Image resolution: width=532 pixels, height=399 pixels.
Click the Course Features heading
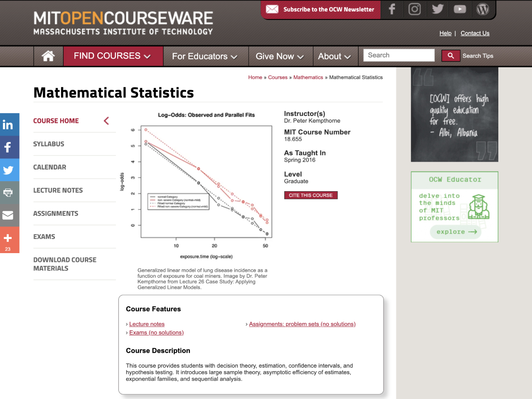tap(153, 309)
